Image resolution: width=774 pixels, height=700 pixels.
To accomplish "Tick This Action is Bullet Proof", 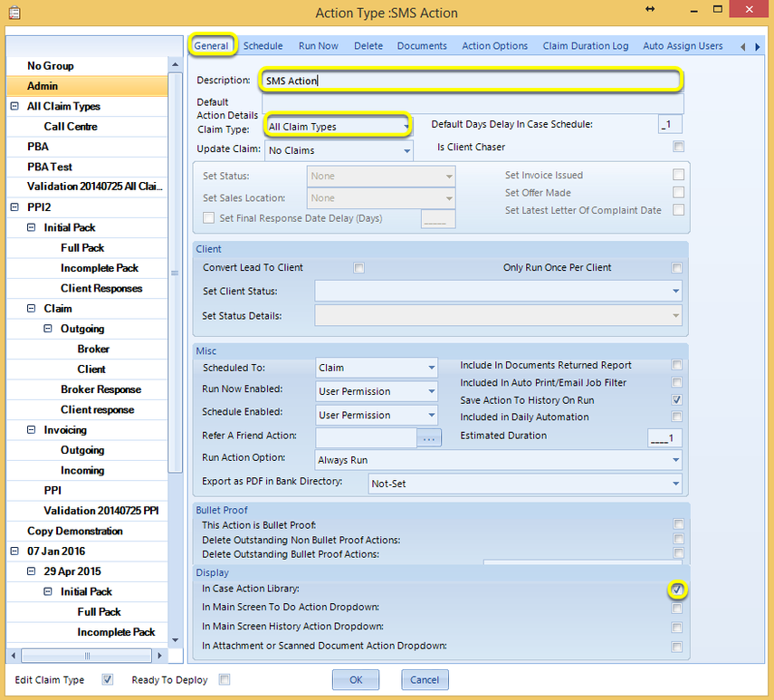I will pos(679,524).
